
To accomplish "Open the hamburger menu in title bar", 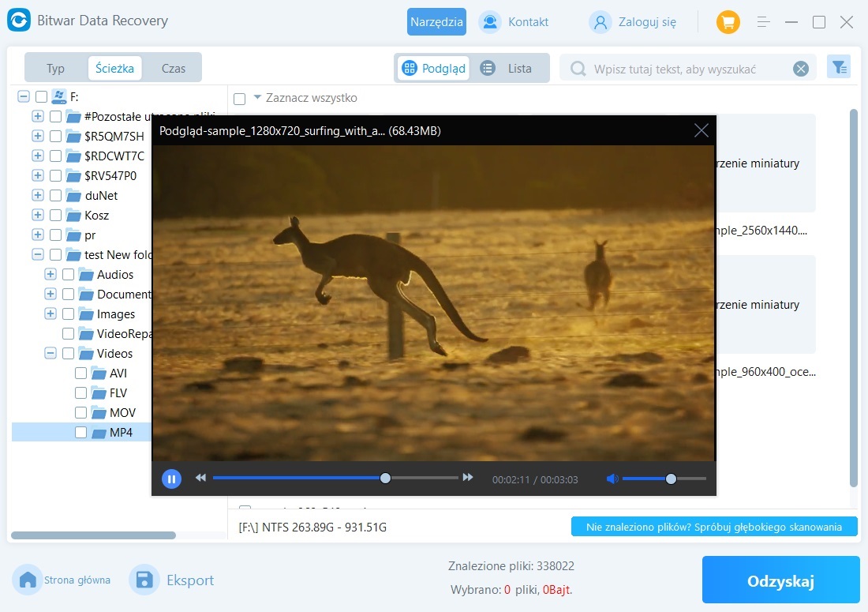I will coord(764,22).
